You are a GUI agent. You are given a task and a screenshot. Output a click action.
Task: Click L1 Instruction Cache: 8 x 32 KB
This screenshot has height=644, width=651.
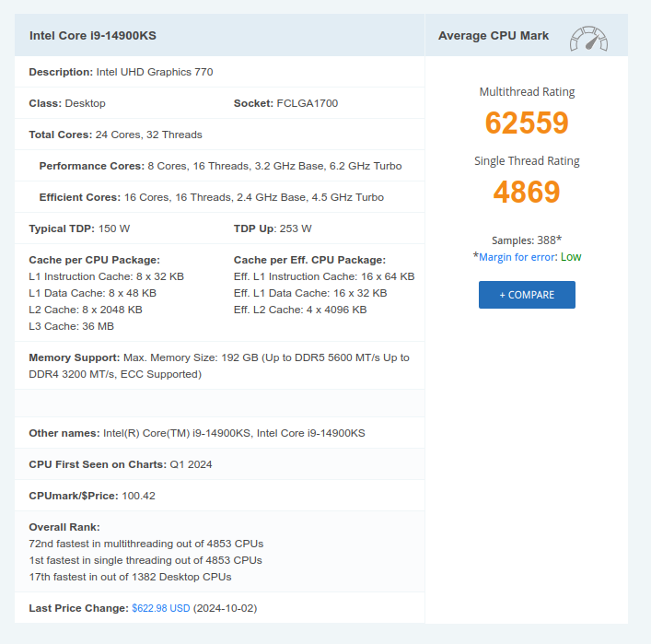coord(106,276)
